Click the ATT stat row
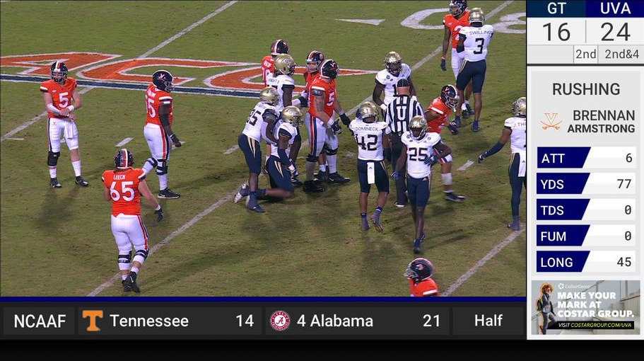Image resolution: width=644 pixels, height=361 pixels. coord(586,158)
